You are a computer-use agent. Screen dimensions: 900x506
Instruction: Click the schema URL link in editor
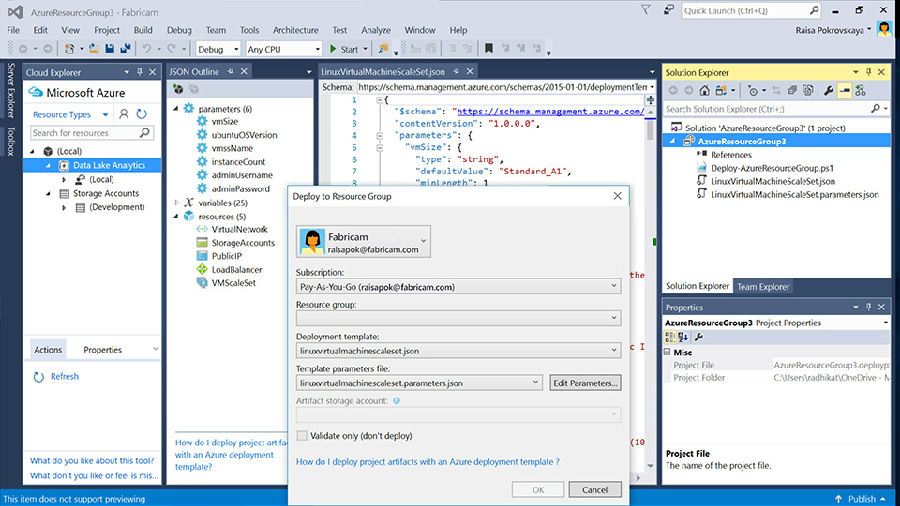pos(550,111)
